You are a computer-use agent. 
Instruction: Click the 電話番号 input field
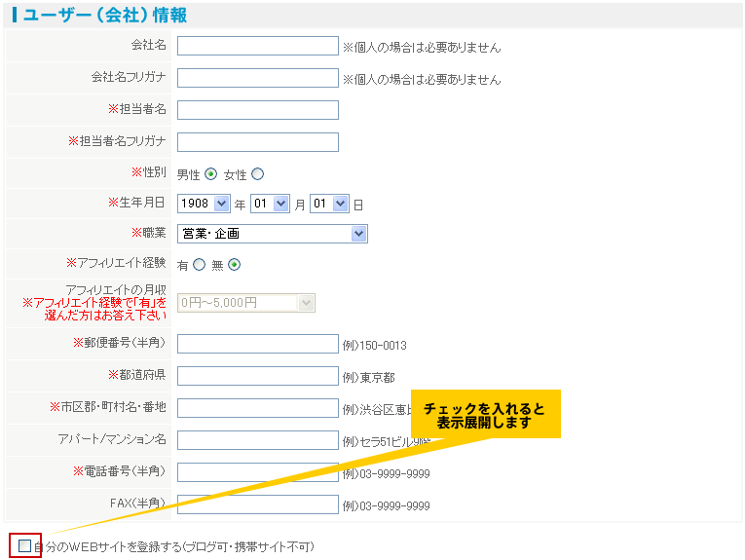click(x=257, y=472)
